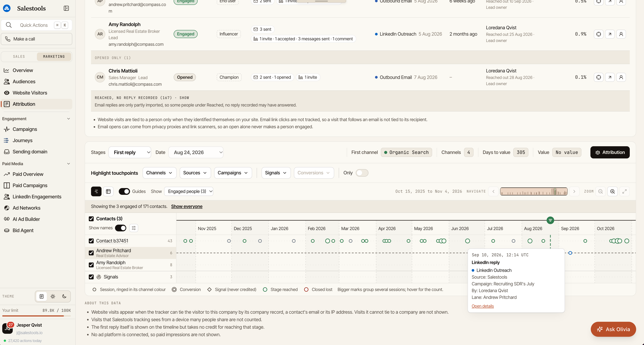The width and height of the screenshot is (644, 345).
Task: Click the usage limit progress bar
Action: point(37,316)
